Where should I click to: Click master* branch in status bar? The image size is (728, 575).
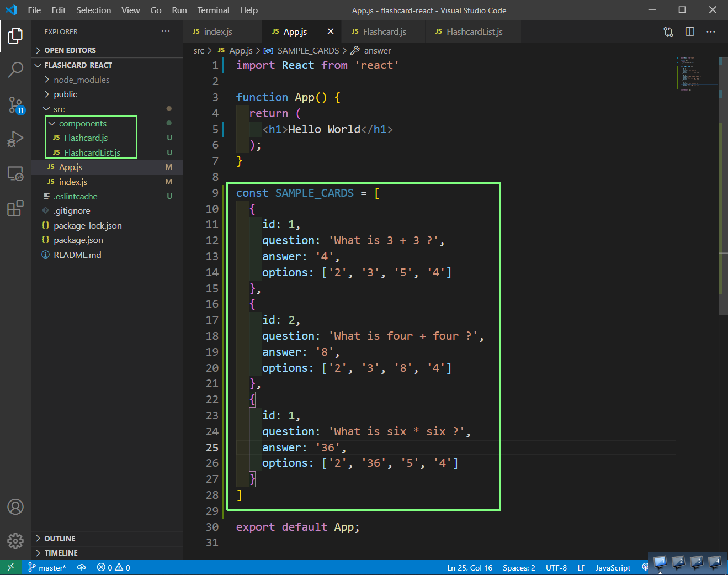point(47,568)
